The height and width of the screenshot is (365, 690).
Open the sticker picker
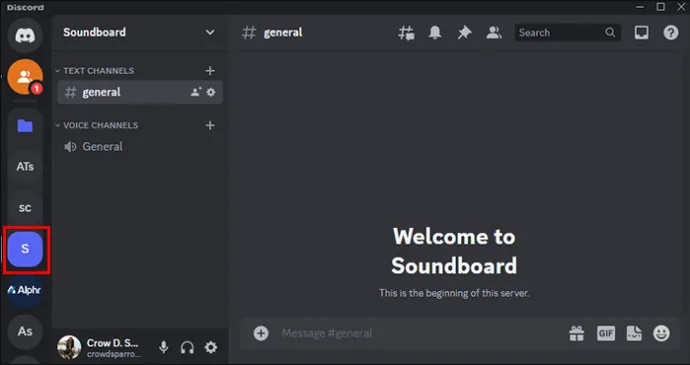(x=634, y=333)
